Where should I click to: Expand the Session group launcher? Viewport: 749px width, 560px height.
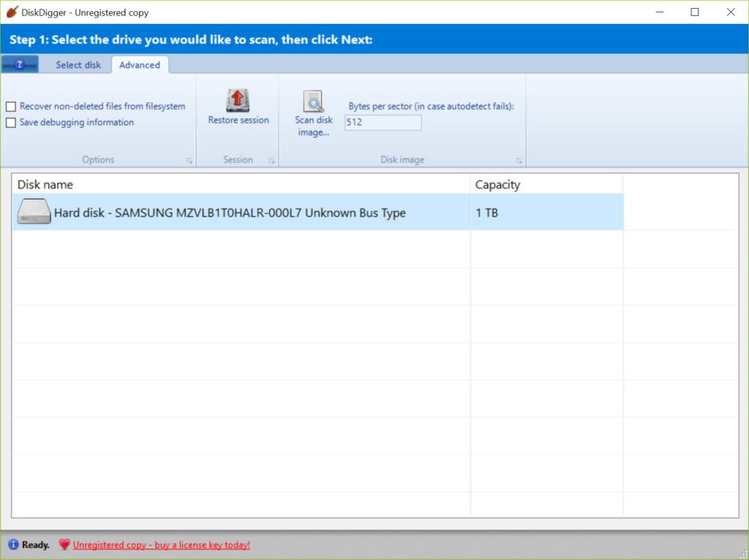272,161
